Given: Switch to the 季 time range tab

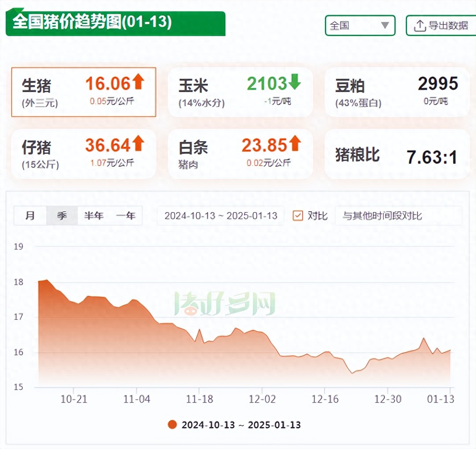Looking at the screenshot, I should click(62, 215).
